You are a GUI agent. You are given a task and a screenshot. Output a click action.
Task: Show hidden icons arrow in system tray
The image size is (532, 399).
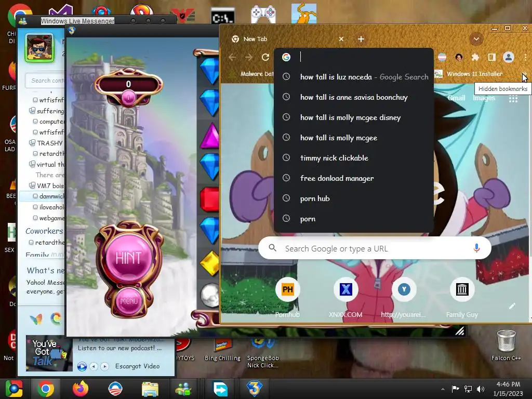[443, 389]
